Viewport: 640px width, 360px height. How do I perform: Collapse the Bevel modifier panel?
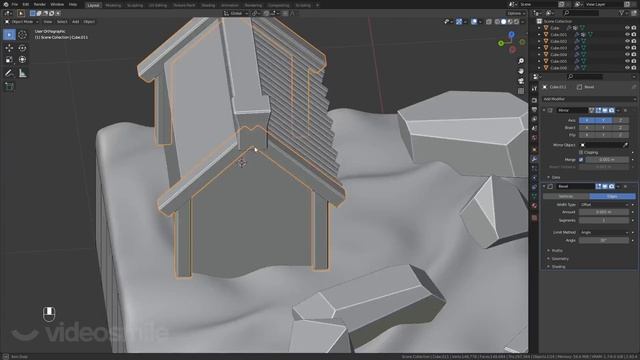pyautogui.click(x=544, y=187)
